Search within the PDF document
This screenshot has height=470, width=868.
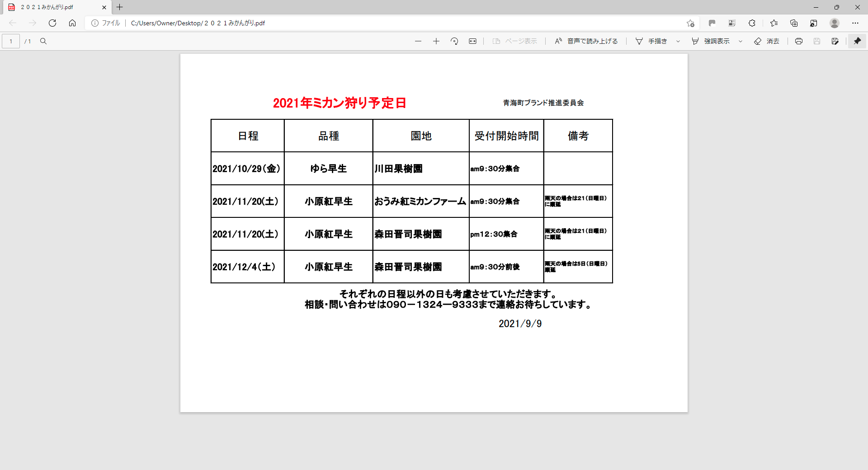coord(43,41)
